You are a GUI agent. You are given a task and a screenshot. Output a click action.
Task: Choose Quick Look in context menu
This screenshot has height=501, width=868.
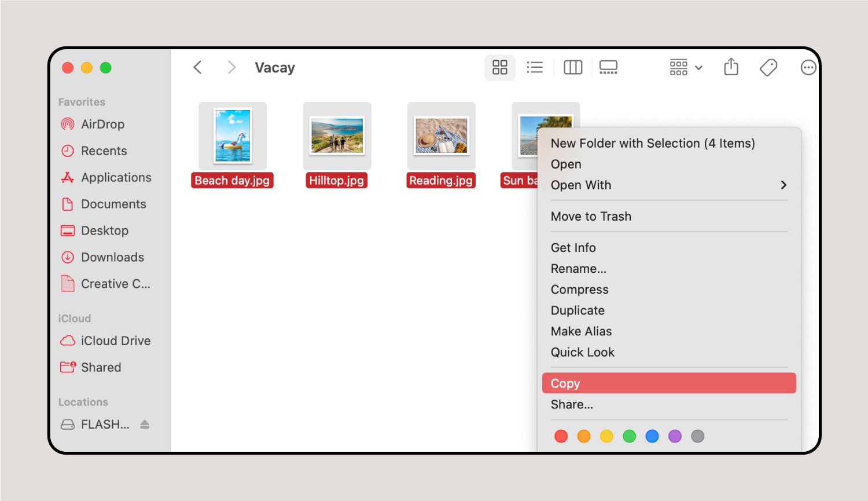pos(583,352)
